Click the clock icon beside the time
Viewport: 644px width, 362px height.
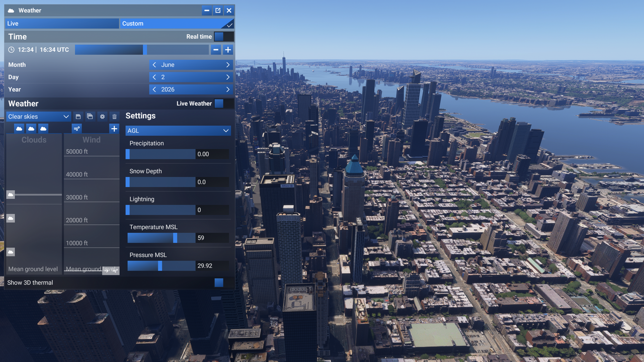point(12,50)
